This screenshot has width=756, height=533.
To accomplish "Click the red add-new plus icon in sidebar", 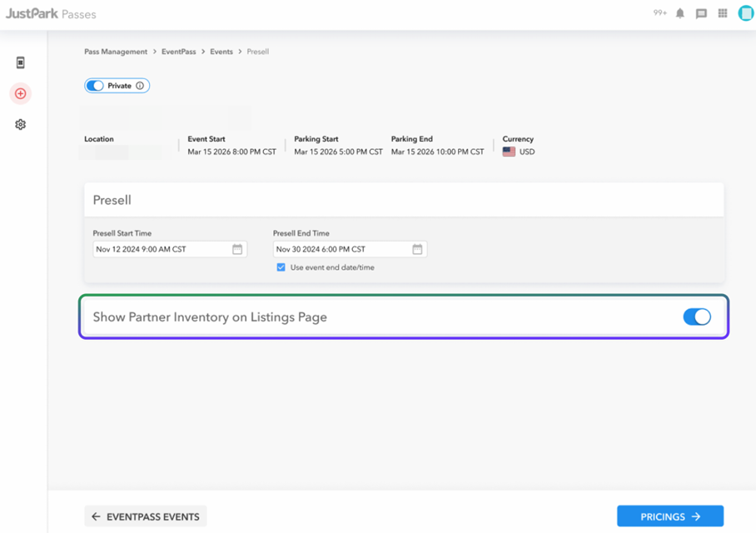I will (x=20, y=93).
